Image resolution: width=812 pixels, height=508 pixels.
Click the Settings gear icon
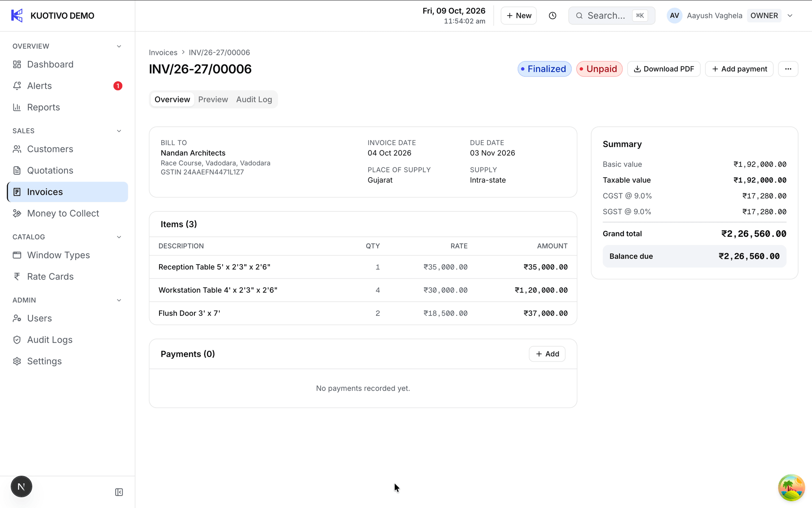tap(17, 361)
